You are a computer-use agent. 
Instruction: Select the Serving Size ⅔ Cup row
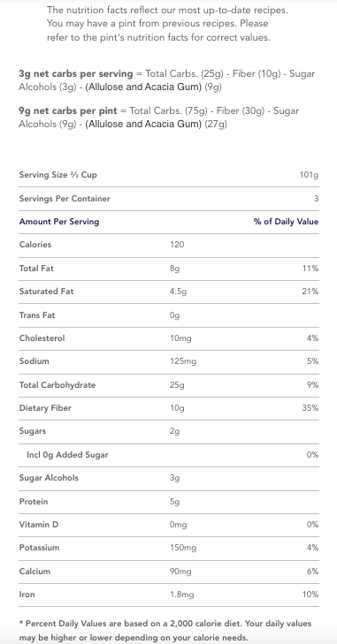(169, 175)
